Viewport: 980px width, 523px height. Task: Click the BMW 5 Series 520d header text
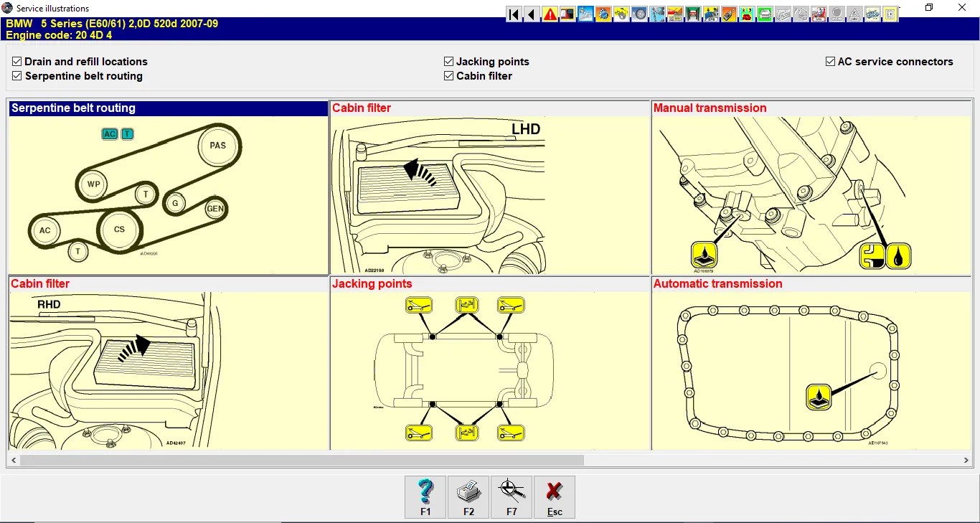pos(112,24)
